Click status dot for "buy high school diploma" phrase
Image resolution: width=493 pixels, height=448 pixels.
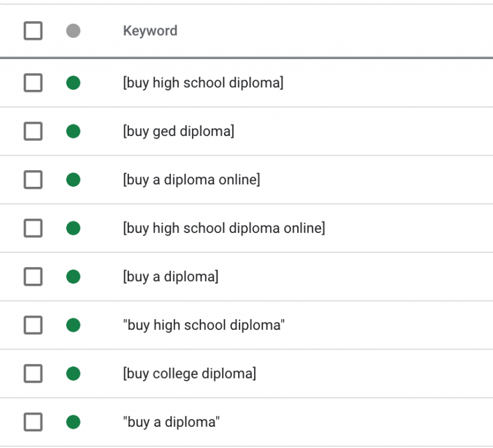tap(73, 325)
